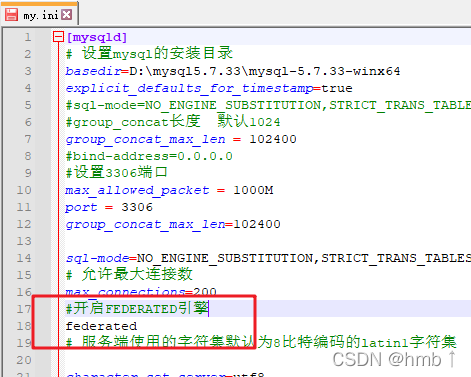Click the #设置3306端口 comment line
This screenshot has width=471, height=377.
(116, 172)
